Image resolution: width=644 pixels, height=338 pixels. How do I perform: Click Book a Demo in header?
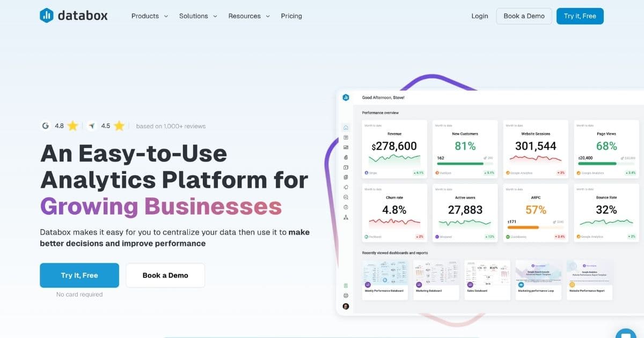click(524, 16)
